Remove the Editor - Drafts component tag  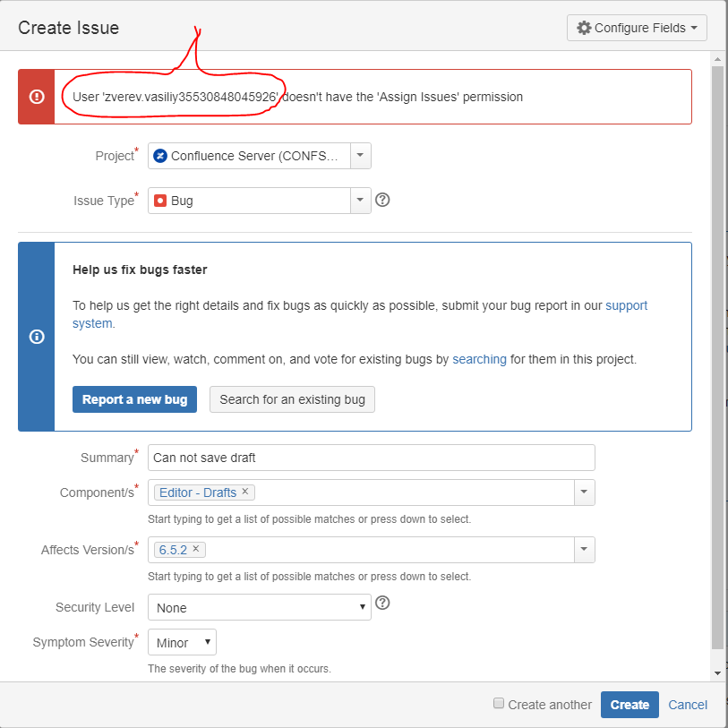[245, 492]
